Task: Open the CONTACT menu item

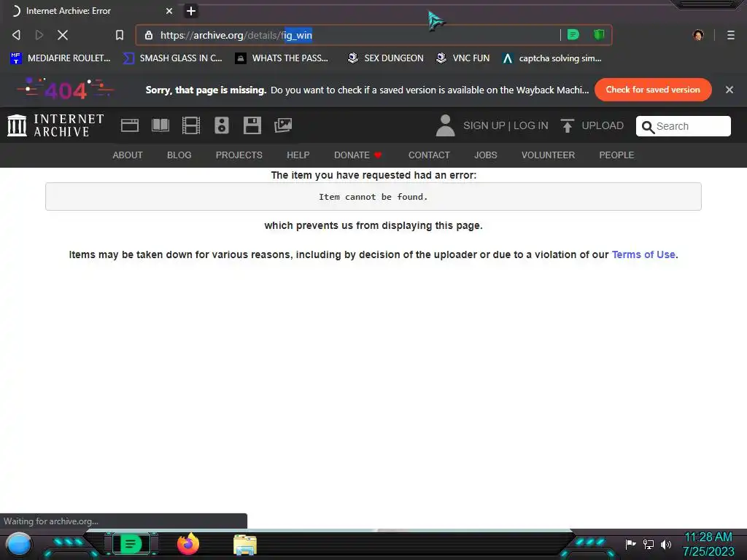Action: [429, 155]
